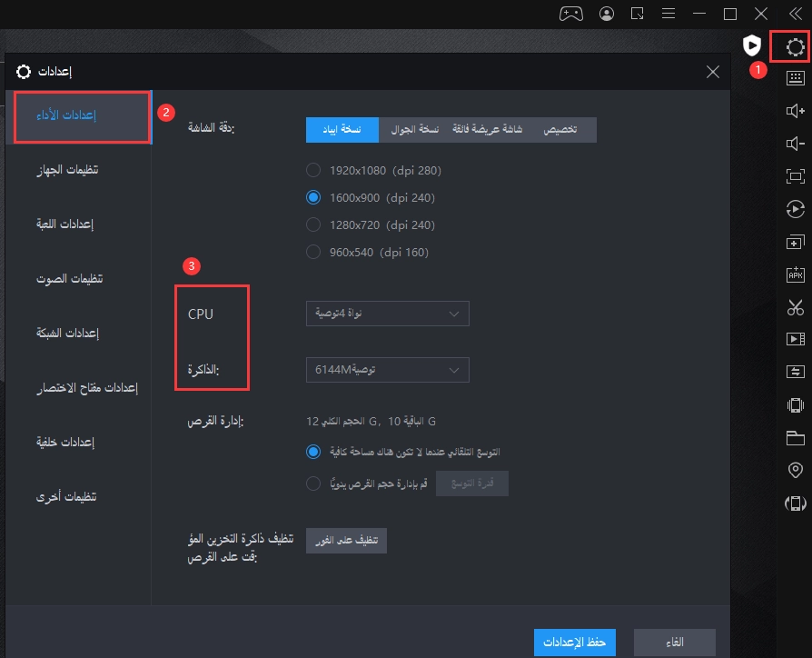Open the settings gear in the sidebar

click(795, 47)
